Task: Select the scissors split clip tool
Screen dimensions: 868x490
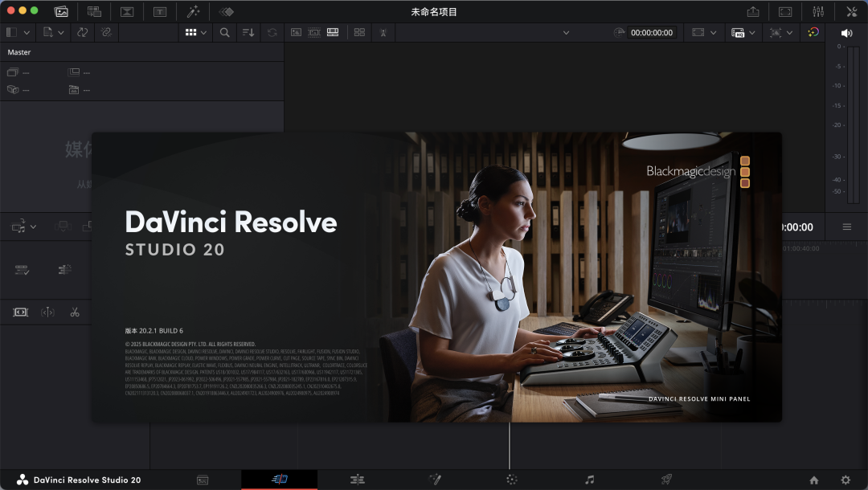Action: pos(75,312)
